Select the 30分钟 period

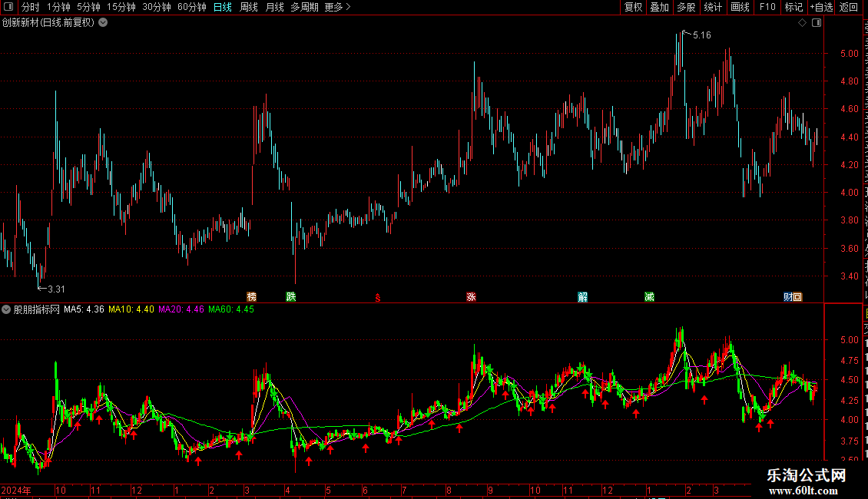click(157, 7)
